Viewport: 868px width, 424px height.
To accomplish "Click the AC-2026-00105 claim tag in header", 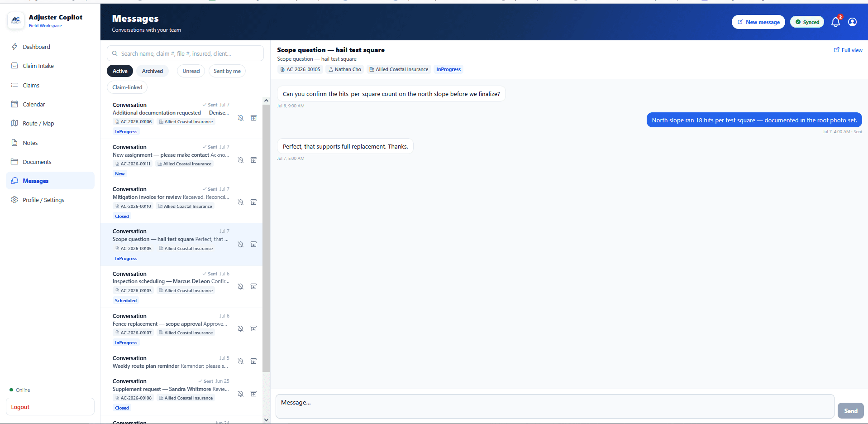I will point(300,69).
